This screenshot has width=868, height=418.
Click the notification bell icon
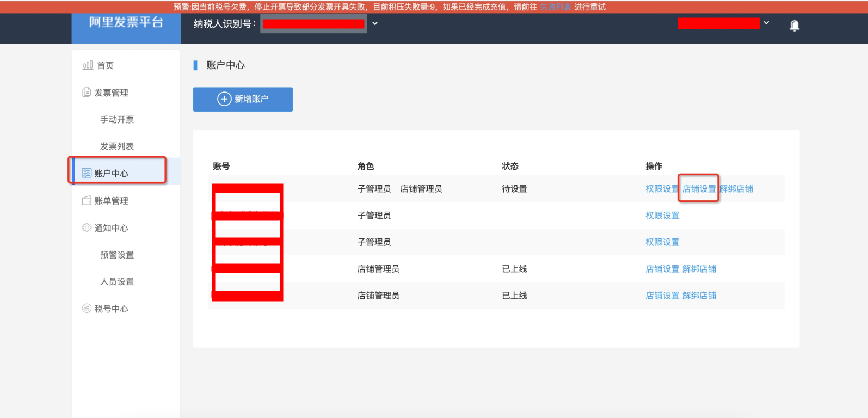(x=794, y=26)
